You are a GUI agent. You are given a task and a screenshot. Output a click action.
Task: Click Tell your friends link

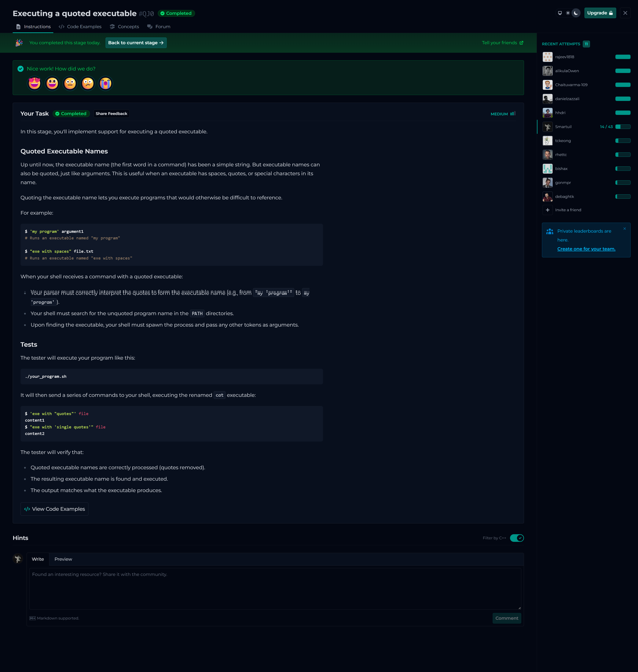tap(502, 43)
